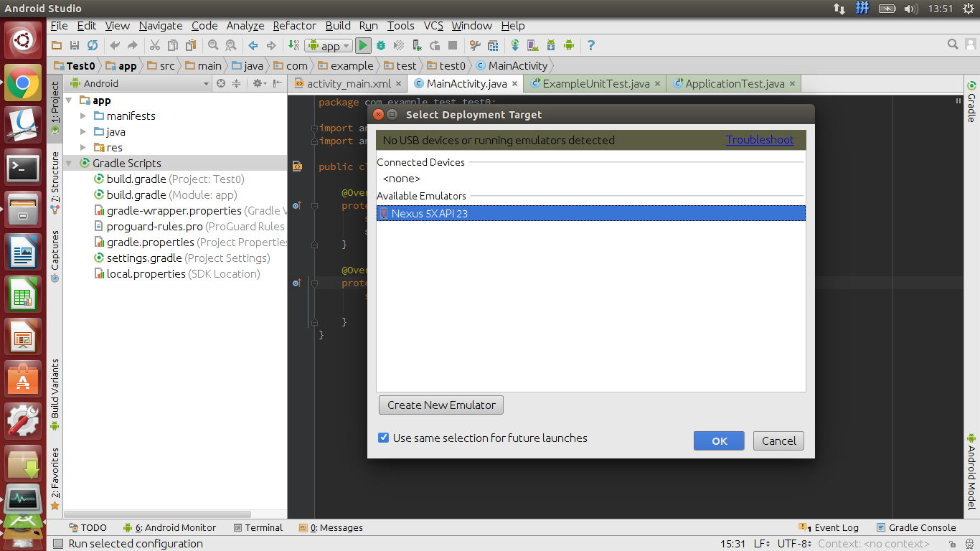Click the Undo toolbar arrow
Viewport: 980px width, 551px height.
click(x=115, y=45)
